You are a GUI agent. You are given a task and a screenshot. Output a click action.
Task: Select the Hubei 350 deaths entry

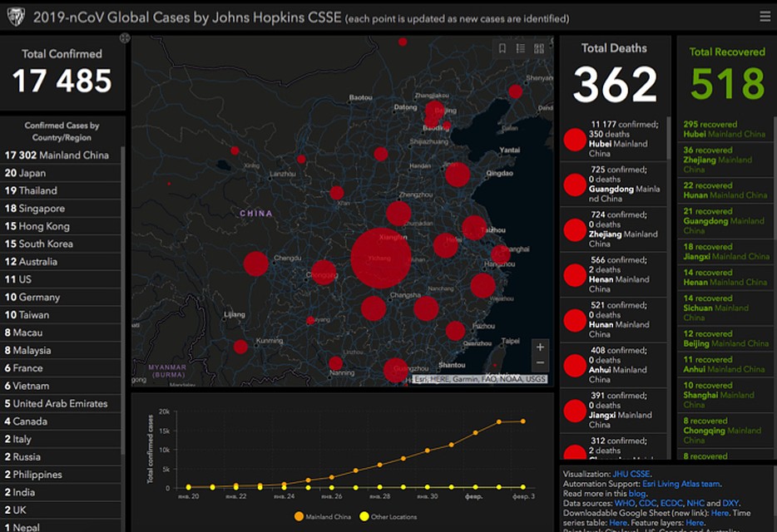click(613, 139)
